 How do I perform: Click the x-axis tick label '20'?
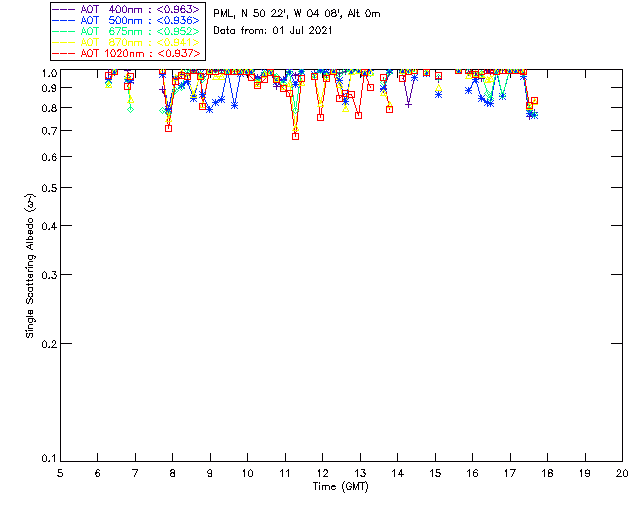tap(622, 473)
